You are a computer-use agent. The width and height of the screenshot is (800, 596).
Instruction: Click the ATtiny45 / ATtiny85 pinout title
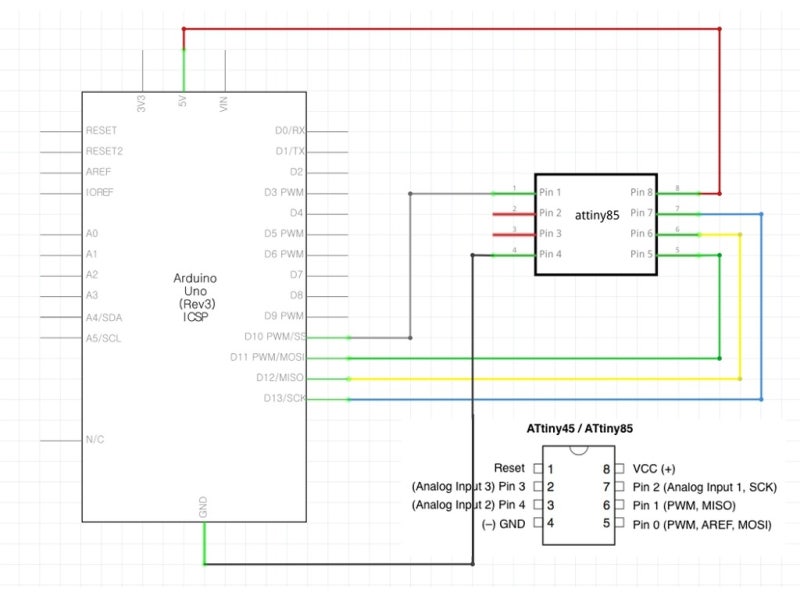(580, 429)
